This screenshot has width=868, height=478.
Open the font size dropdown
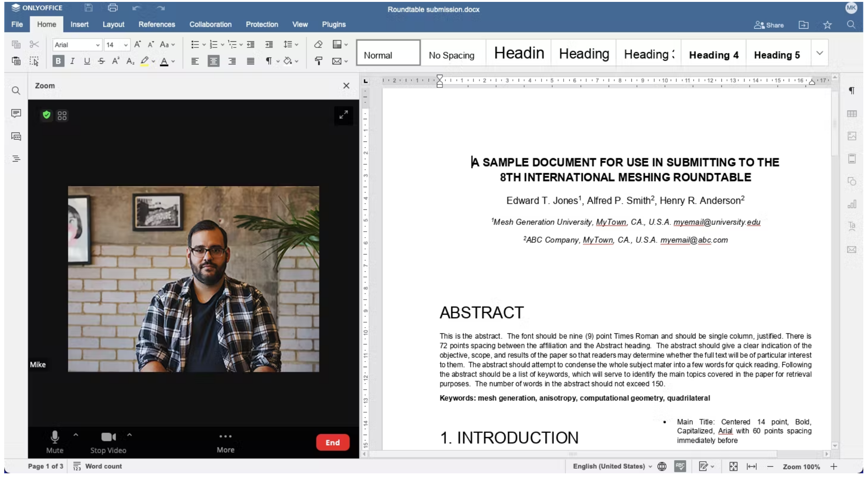point(126,45)
